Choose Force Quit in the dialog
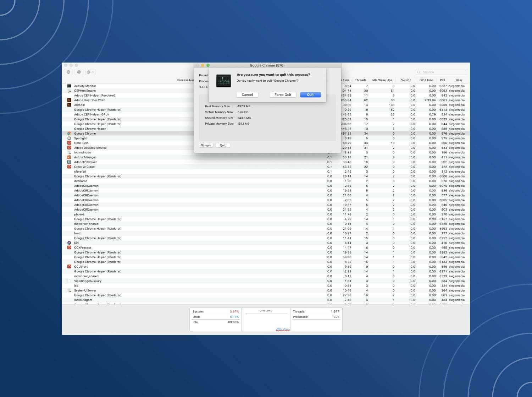The width and height of the screenshot is (532, 397). [283, 95]
